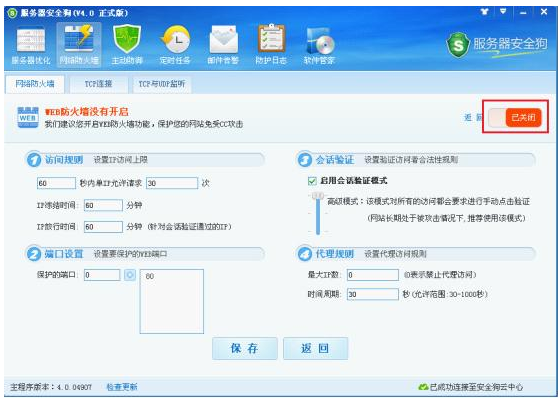Viewport: 558px width, 398px height.
Task: Minimize the 服务器安全狗 window
Action: [523, 12]
